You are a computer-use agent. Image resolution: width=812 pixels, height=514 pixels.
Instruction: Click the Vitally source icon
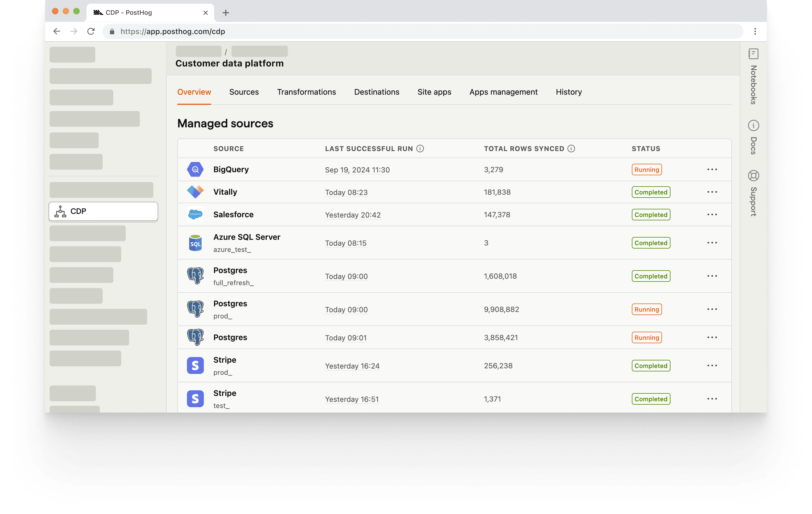[x=195, y=192]
